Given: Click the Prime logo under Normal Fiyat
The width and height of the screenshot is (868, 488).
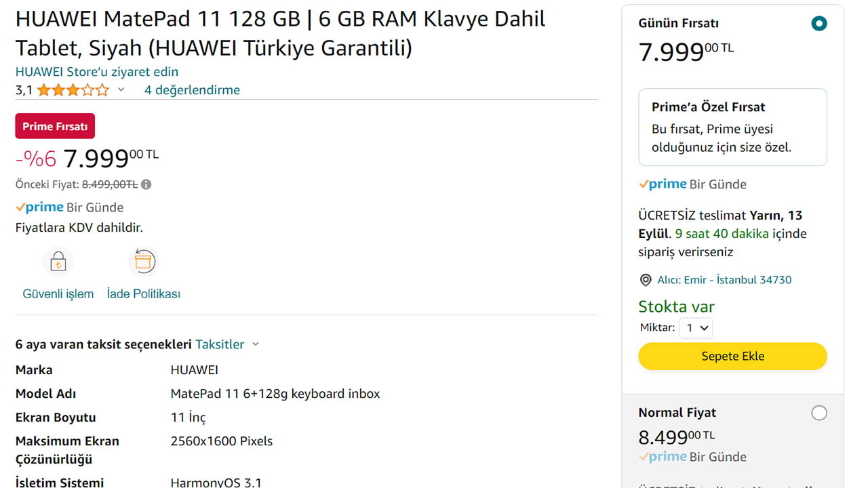Looking at the screenshot, I should [x=663, y=457].
